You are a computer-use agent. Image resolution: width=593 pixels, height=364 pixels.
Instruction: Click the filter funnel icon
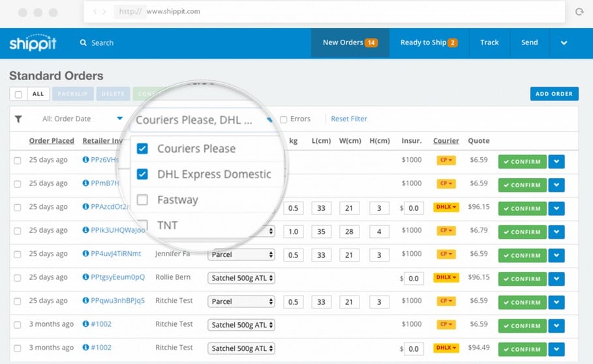tap(18, 119)
